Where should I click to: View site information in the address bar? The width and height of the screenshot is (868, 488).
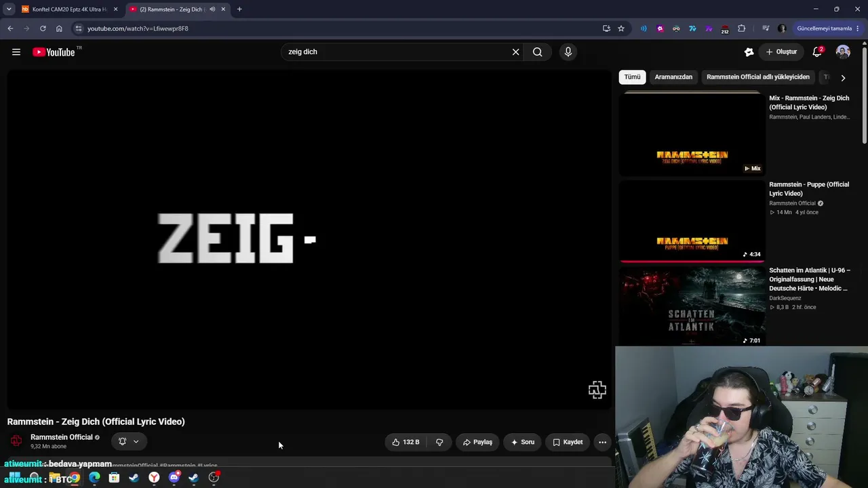pos(78,28)
